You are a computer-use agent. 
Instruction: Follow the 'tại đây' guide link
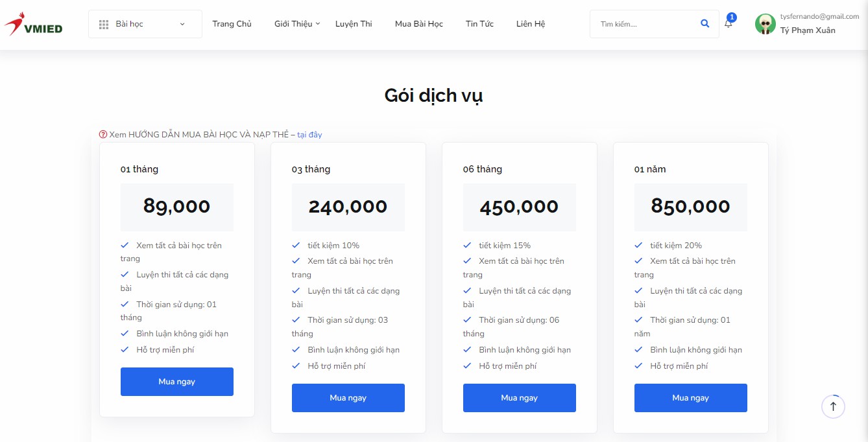(x=309, y=135)
